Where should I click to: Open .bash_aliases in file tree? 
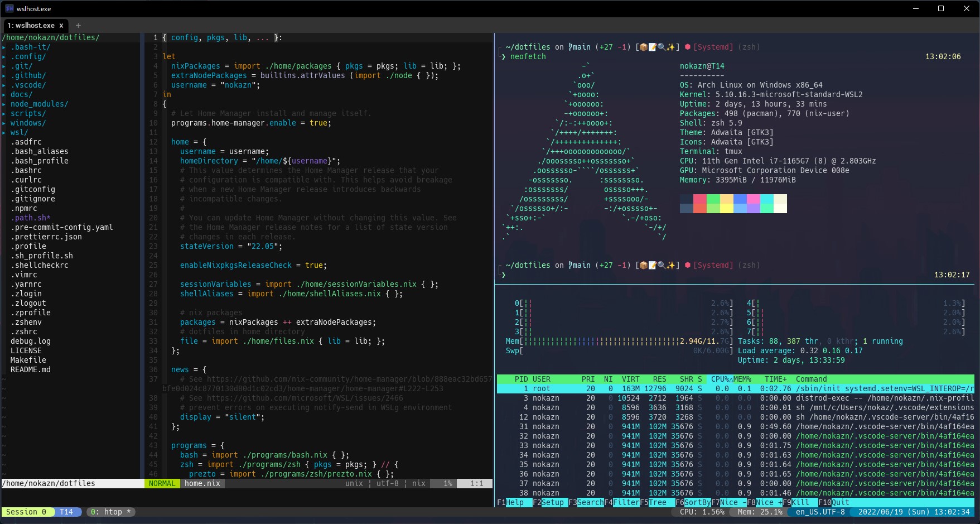pyautogui.click(x=40, y=151)
